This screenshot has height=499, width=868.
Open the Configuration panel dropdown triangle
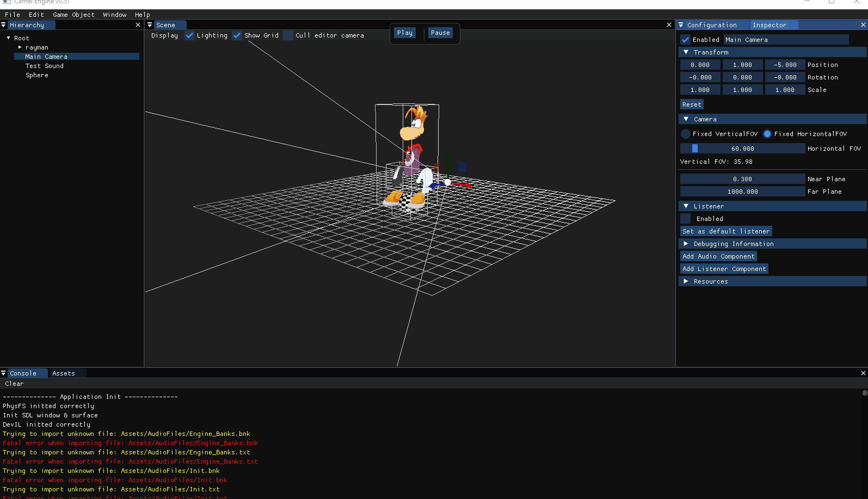pyautogui.click(x=681, y=25)
